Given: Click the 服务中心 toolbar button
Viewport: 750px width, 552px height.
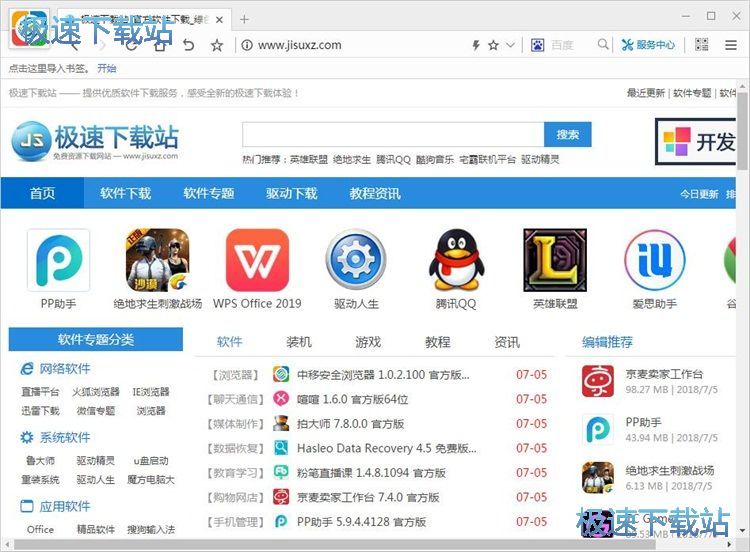Looking at the screenshot, I should click(x=649, y=45).
